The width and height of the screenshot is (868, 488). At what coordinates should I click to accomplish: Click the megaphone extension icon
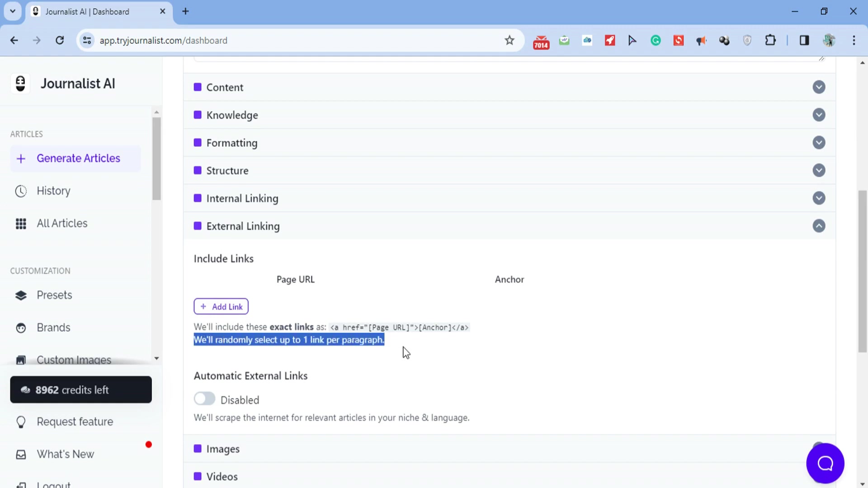click(701, 41)
